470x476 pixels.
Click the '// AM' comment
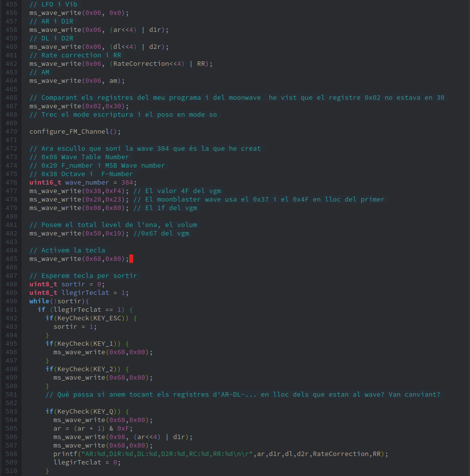pyautogui.click(x=39, y=72)
